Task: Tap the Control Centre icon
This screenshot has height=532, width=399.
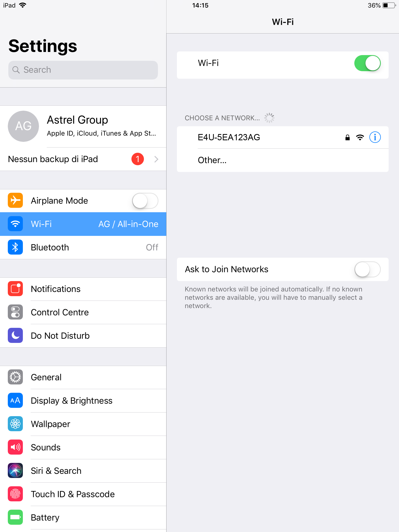Action: coord(15,312)
